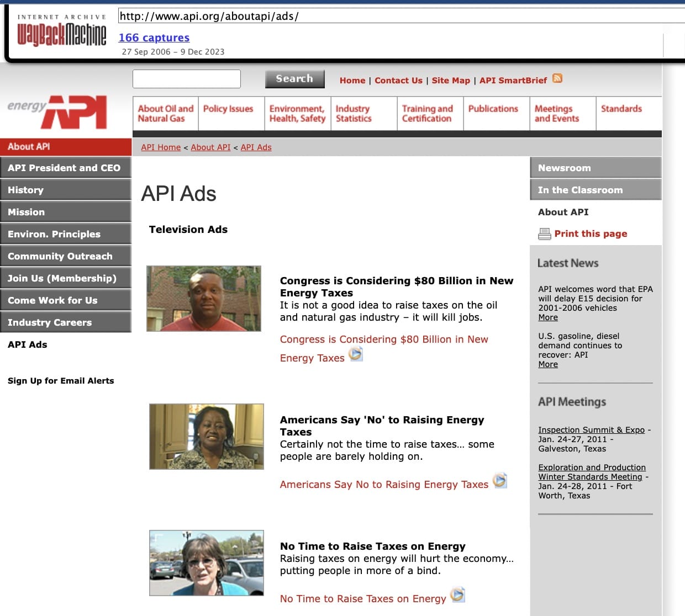Play the Congress $80 Billion video icon
The height and width of the screenshot is (616, 685).
click(356, 354)
